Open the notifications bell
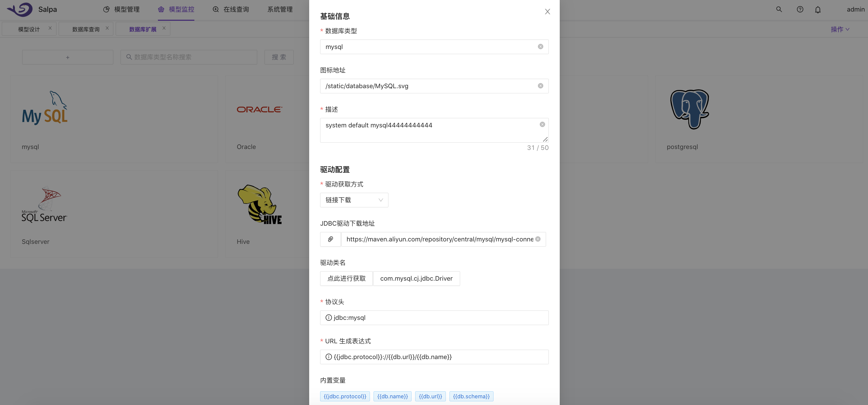The width and height of the screenshot is (868, 405). click(x=818, y=10)
